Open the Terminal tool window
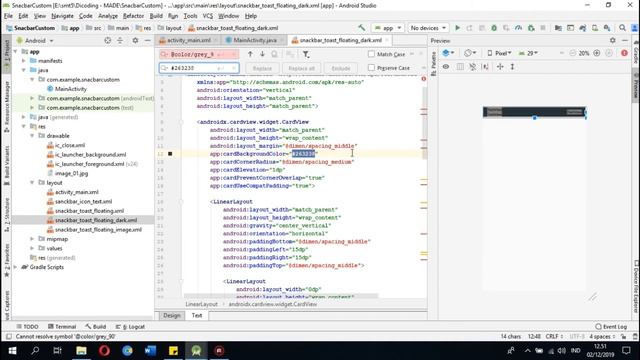 click(62, 327)
